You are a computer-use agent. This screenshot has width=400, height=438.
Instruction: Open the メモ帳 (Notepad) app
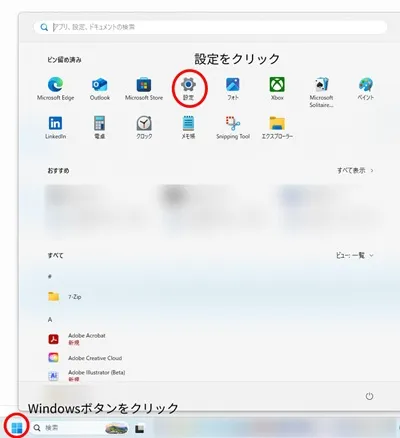tap(188, 127)
